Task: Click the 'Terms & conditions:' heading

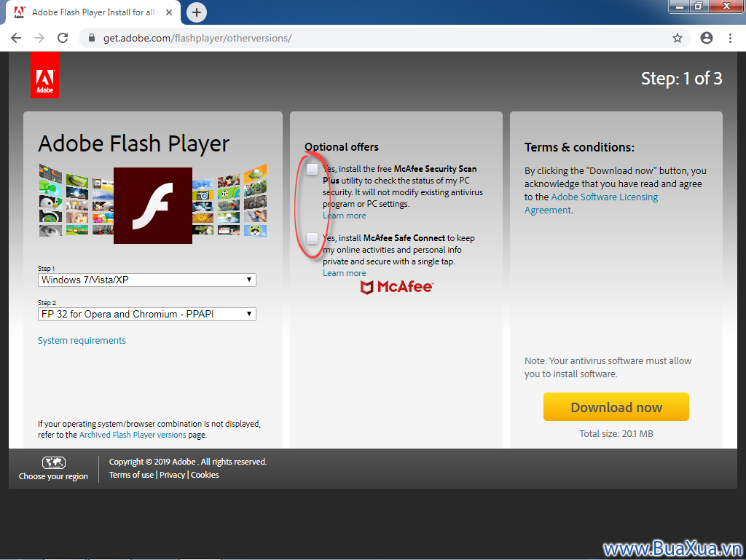Action: click(x=579, y=147)
